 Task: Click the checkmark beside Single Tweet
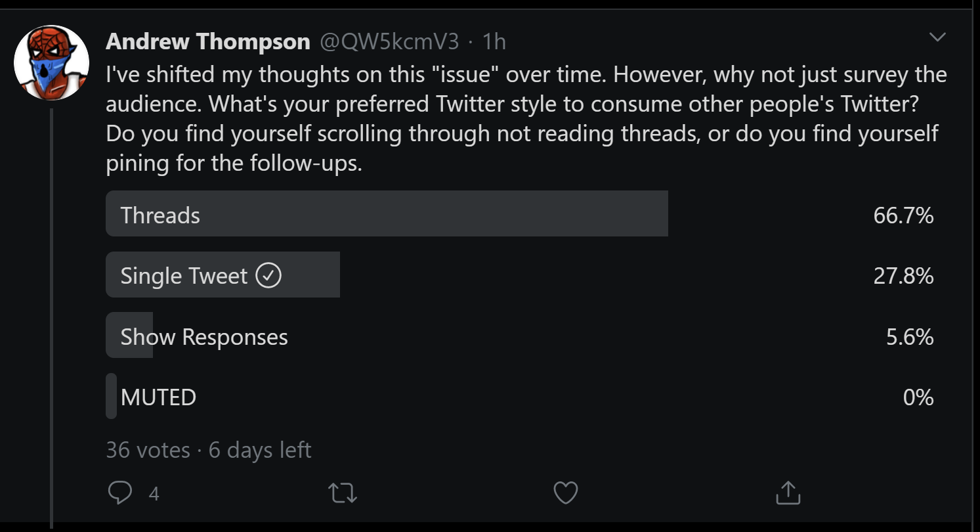click(x=268, y=276)
